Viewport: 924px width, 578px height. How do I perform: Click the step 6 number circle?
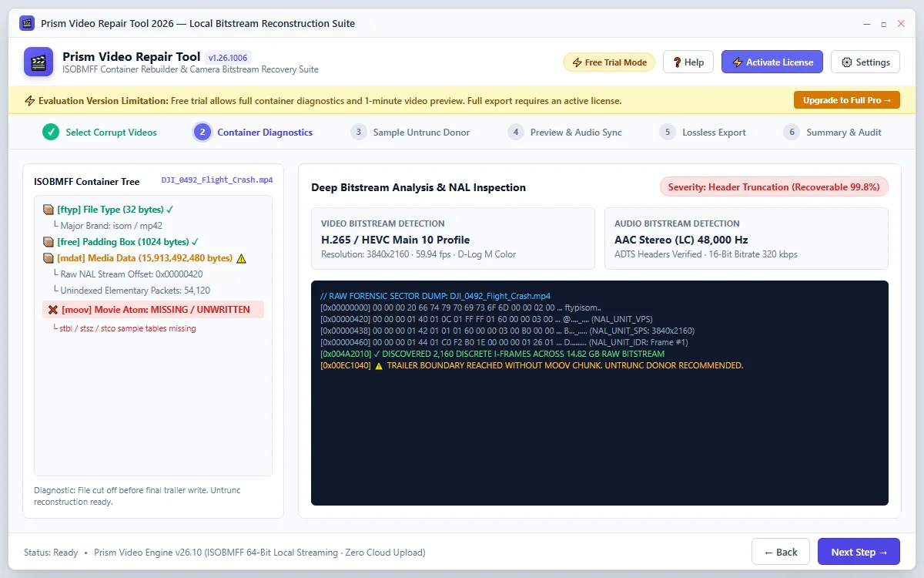(x=792, y=132)
